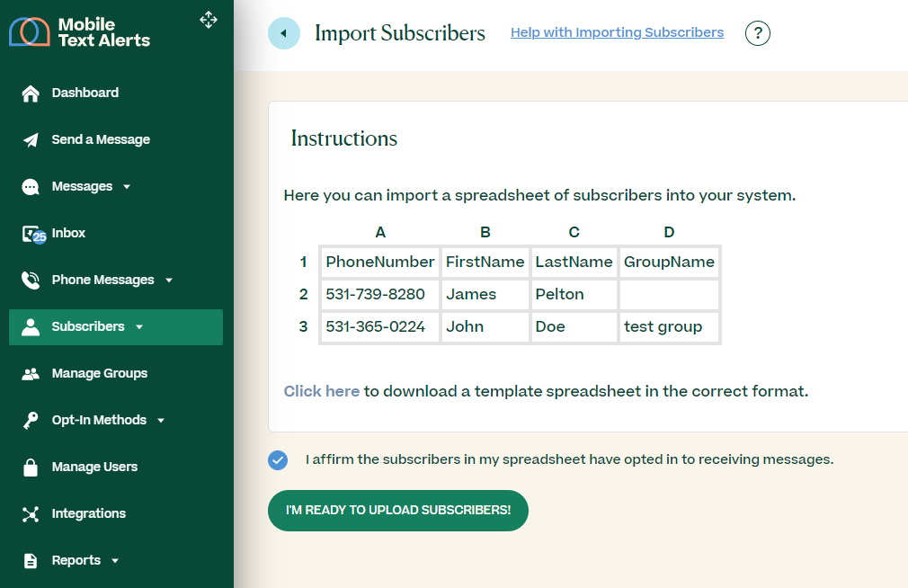The height and width of the screenshot is (588, 908).
Task: Go to the Reports menu item
Action: (76, 561)
